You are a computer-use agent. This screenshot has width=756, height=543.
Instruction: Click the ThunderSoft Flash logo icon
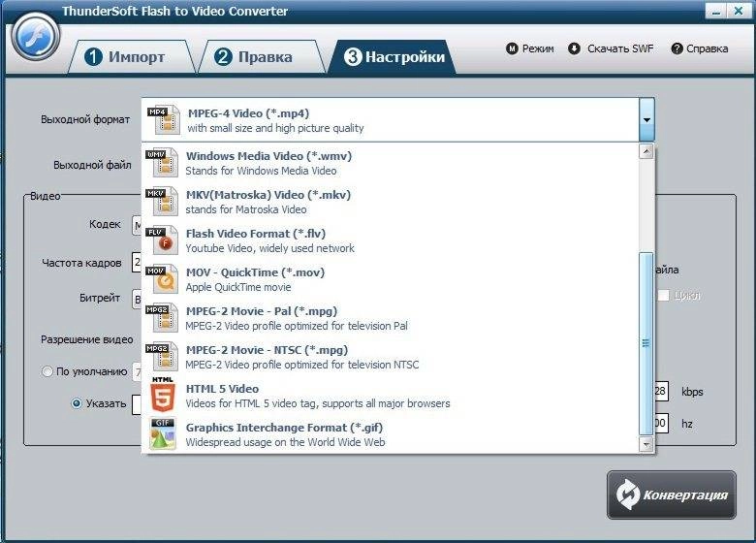(36, 38)
